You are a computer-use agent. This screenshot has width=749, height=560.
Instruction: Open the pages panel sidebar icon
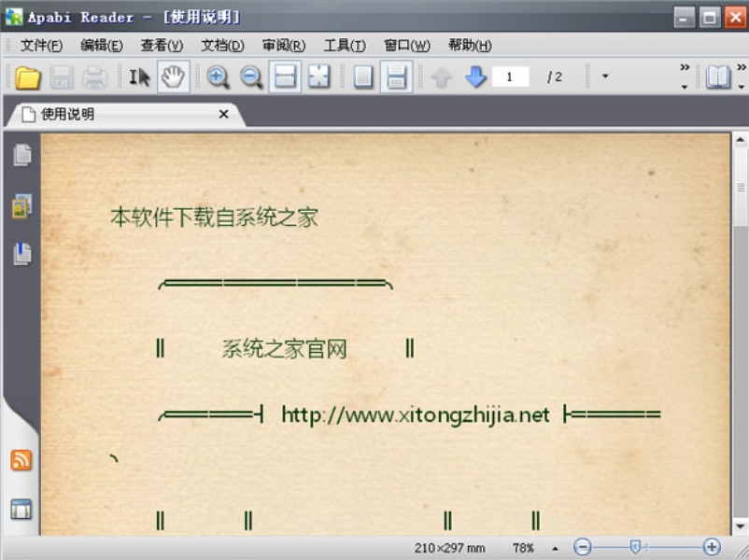[22, 155]
